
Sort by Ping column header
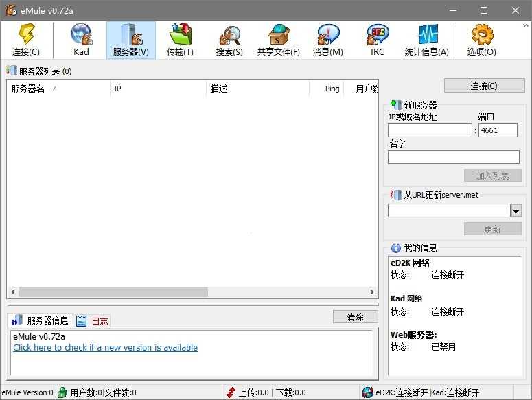click(x=327, y=89)
